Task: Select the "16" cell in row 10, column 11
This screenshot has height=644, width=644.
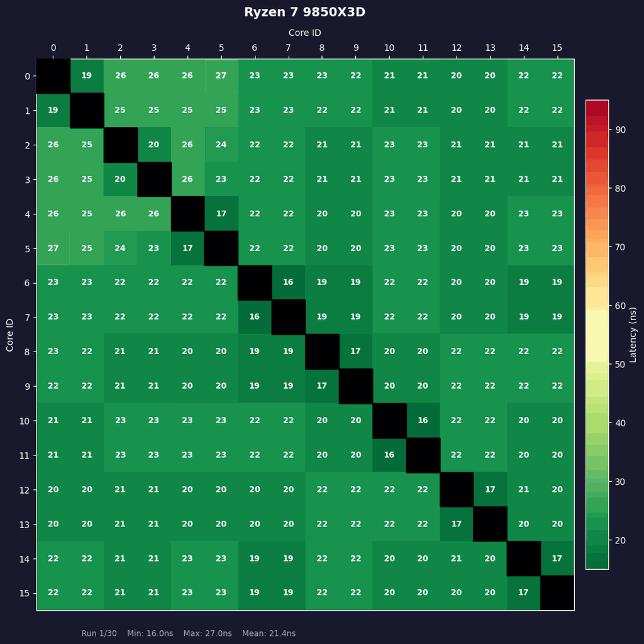Action: pyautogui.click(x=423, y=421)
